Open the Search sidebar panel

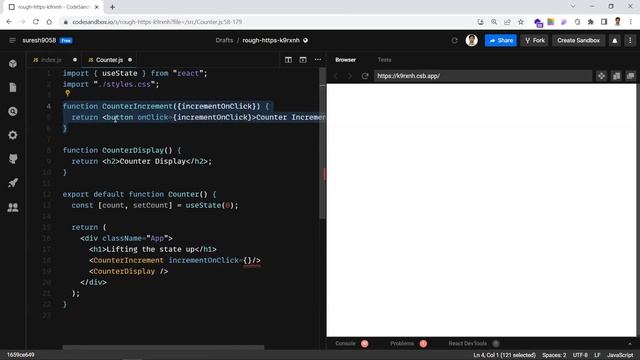coord(13,111)
